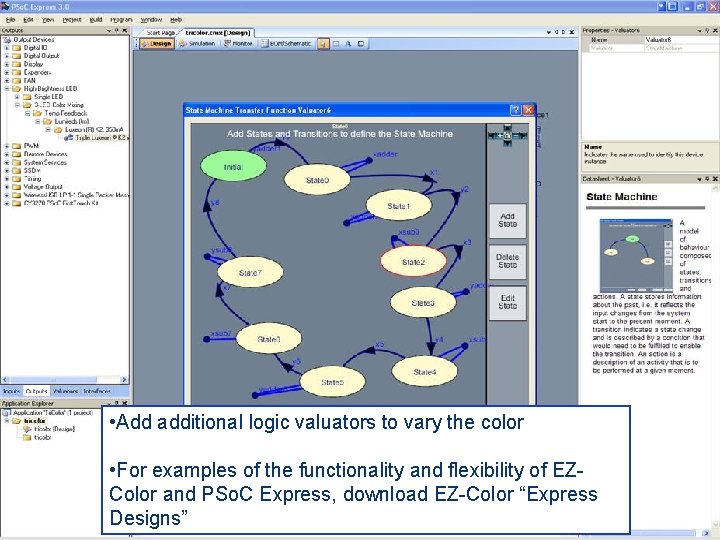Open the Project menu
Viewport: 720px width, 540px height.
click(x=72, y=20)
